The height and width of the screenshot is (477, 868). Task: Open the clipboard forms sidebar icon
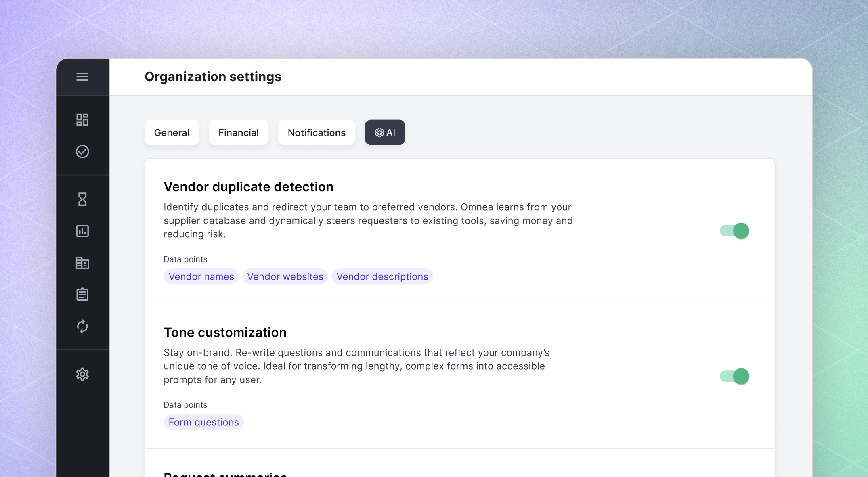(82, 294)
